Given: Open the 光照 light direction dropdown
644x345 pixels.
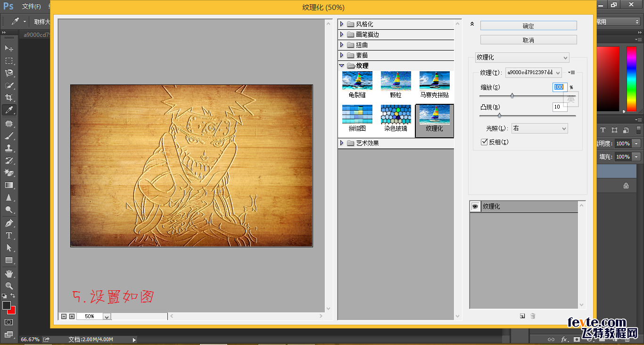Looking at the screenshot, I should [539, 128].
